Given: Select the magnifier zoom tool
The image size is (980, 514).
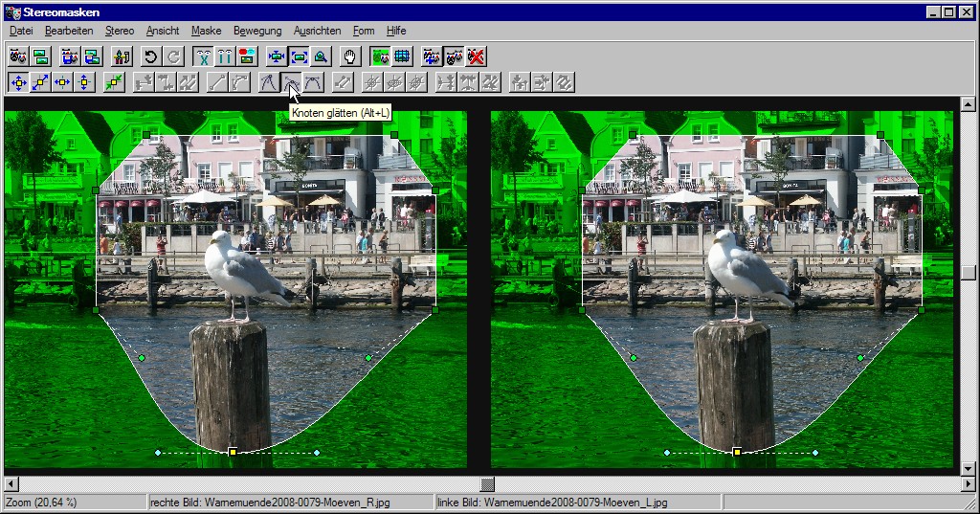Looking at the screenshot, I should pyautogui.click(x=321, y=56).
